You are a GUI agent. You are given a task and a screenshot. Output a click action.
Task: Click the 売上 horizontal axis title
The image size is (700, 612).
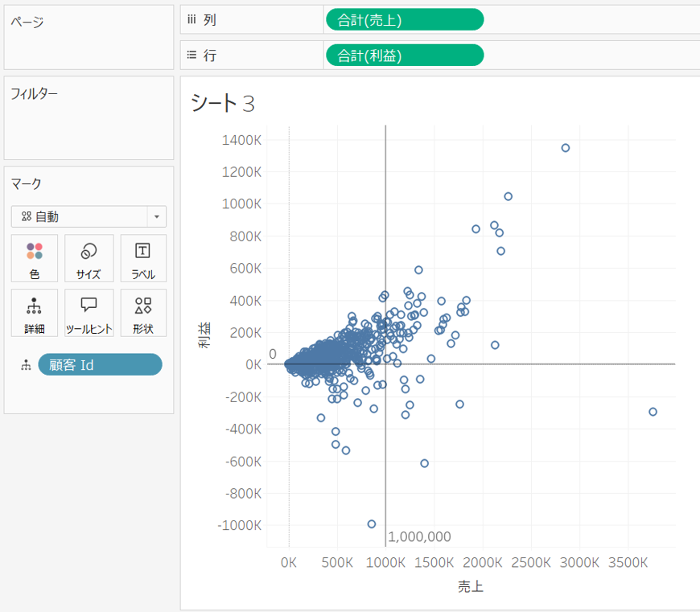pos(471,587)
